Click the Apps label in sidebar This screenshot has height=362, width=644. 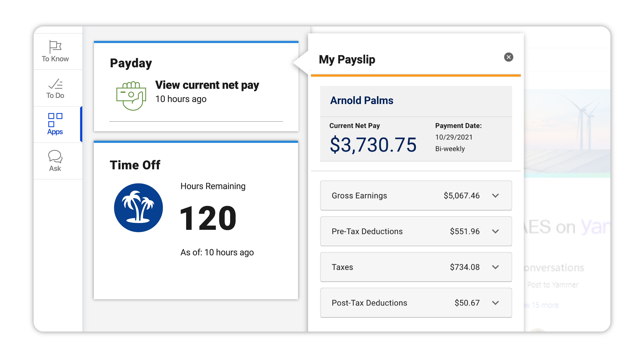coord(55,132)
